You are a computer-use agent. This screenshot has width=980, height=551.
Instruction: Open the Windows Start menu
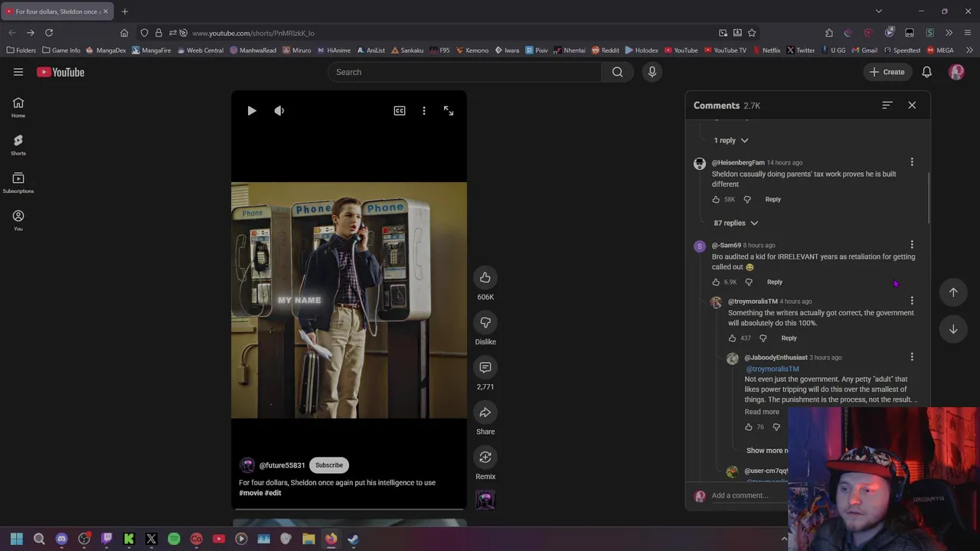point(17,539)
